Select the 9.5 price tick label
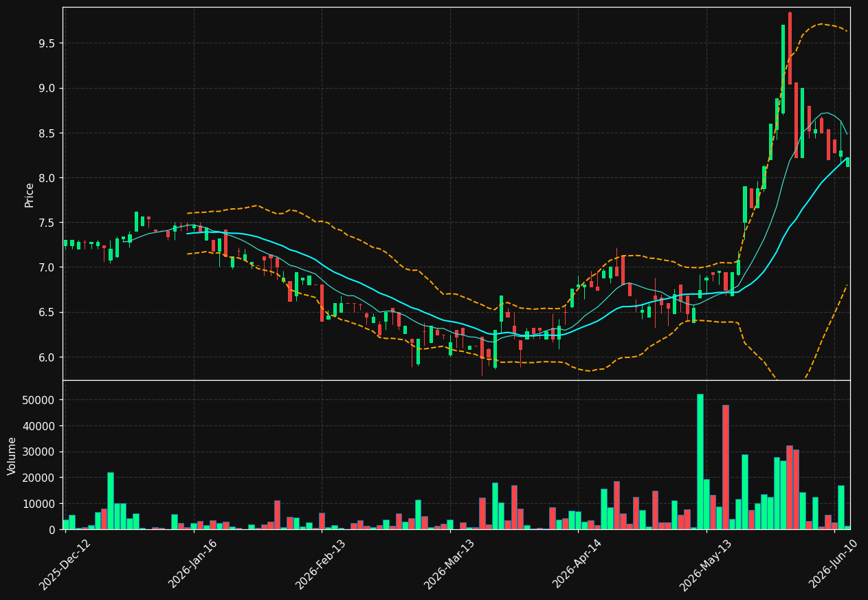The width and height of the screenshot is (868, 600). (47, 43)
